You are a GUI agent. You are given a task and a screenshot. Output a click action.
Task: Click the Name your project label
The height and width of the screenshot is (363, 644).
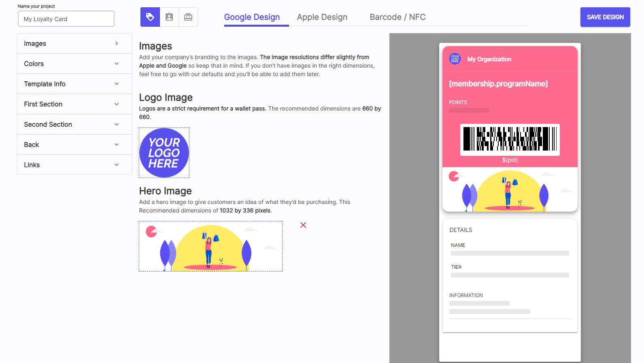[x=36, y=6]
